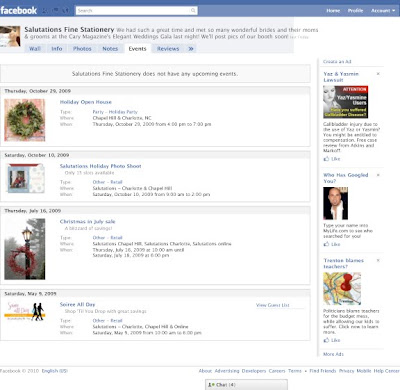Dismiss the Trenton blames teachers ad
Viewport: 400px width, 390px height.
(x=378, y=260)
